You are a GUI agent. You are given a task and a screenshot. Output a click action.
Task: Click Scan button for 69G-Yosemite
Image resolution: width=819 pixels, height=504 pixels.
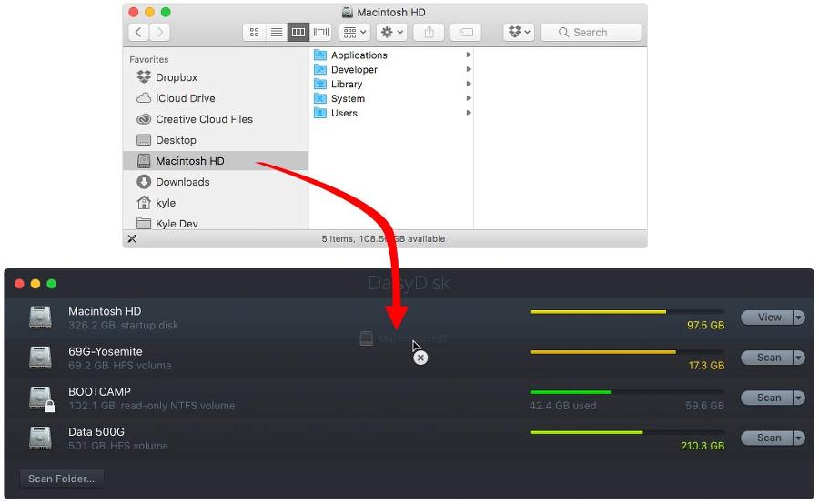(x=767, y=358)
